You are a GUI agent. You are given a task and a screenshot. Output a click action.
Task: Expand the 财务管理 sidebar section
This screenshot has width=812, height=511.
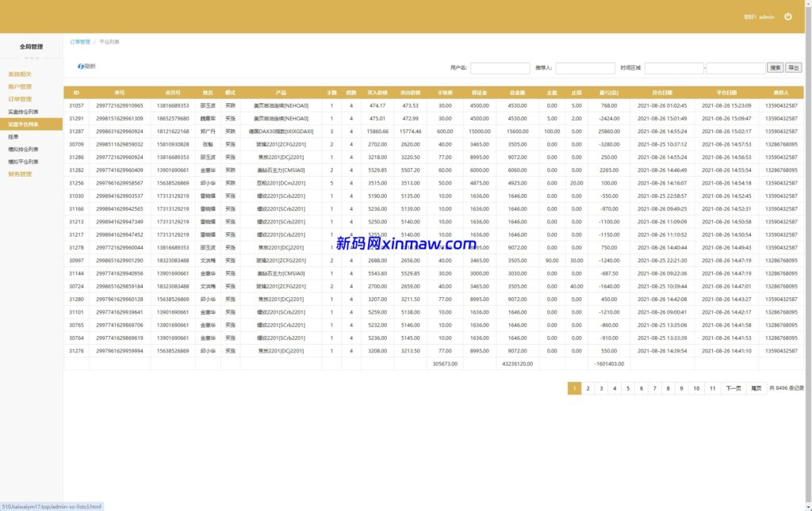(x=20, y=174)
